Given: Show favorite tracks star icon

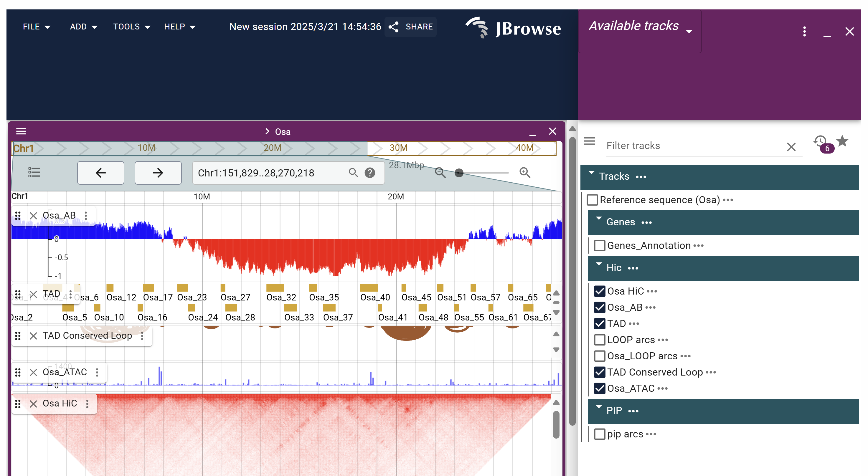Looking at the screenshot, I should click(842, 141).
